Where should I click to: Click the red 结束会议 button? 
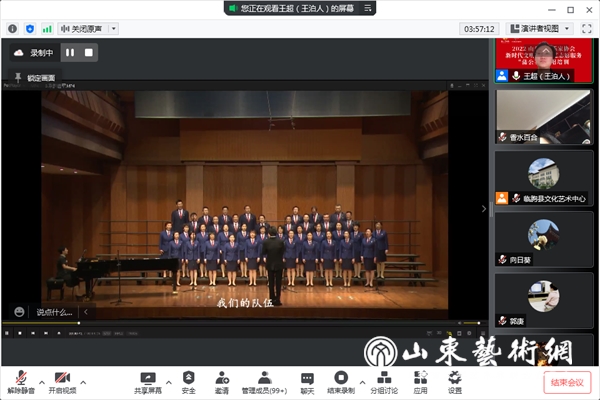pos(567,382)
